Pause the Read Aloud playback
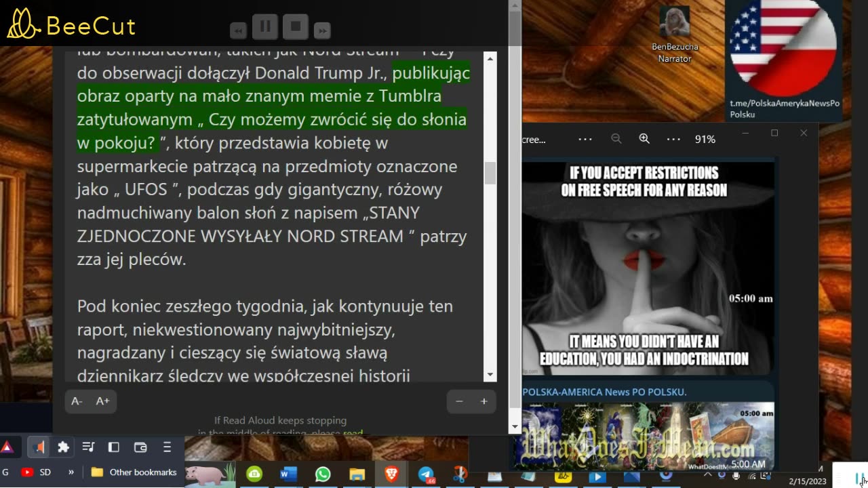 [x=265, y=26]
